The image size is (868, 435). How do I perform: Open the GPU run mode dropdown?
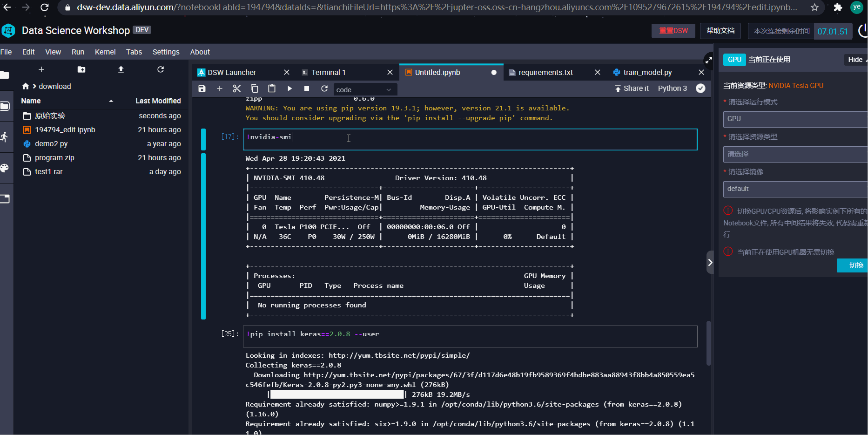click(x=795, y=119)
